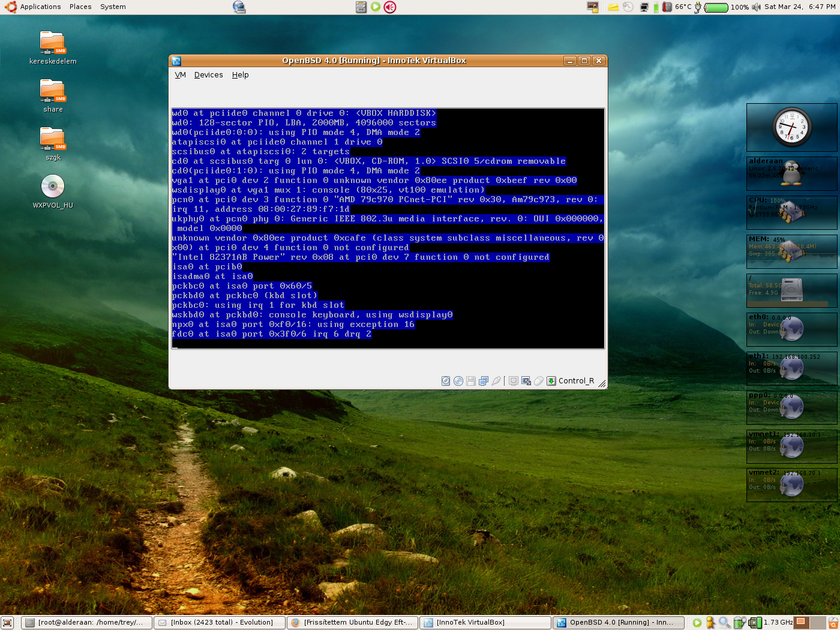Open the Applications menu in top panel

pyautogui.click(x=40, y=7)
